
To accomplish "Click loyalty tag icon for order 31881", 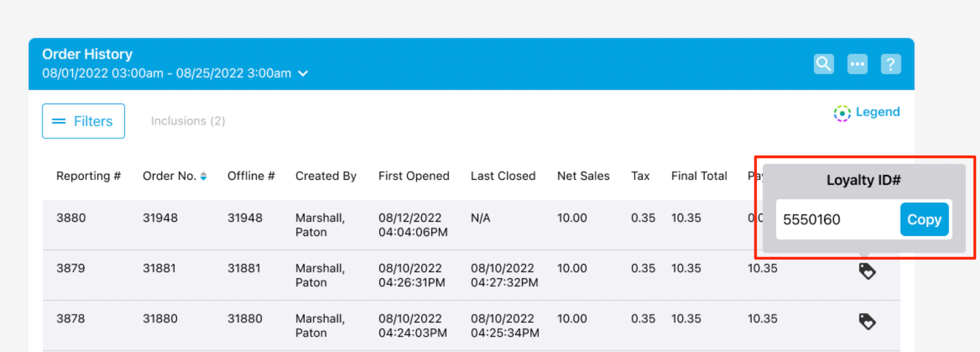I will point(867,271).
